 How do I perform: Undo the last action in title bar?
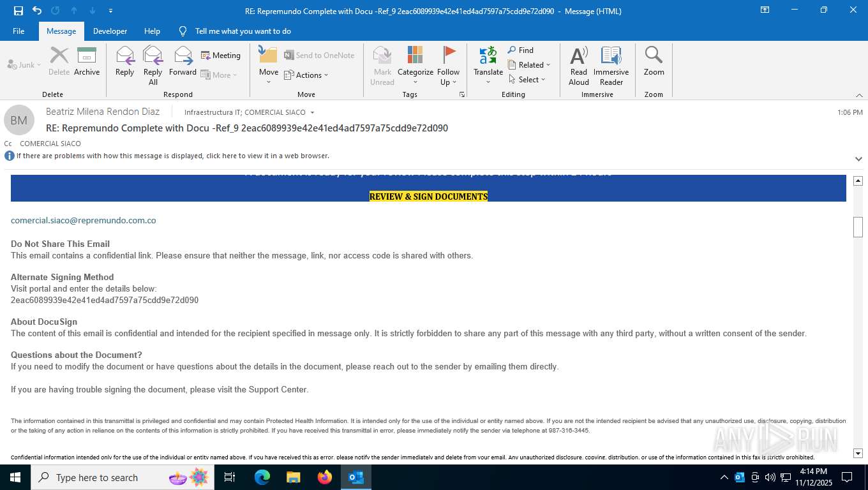click(x=36, y=11)
